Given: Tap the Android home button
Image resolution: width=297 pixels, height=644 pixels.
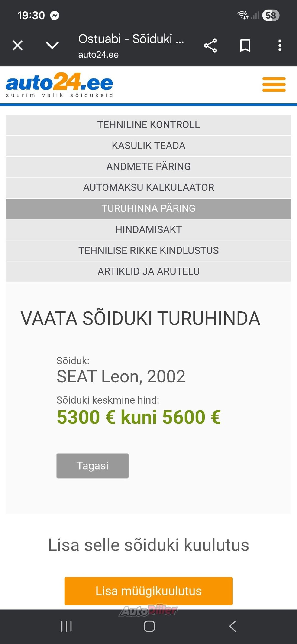Looking at the screenshot, I should point(149,627).
